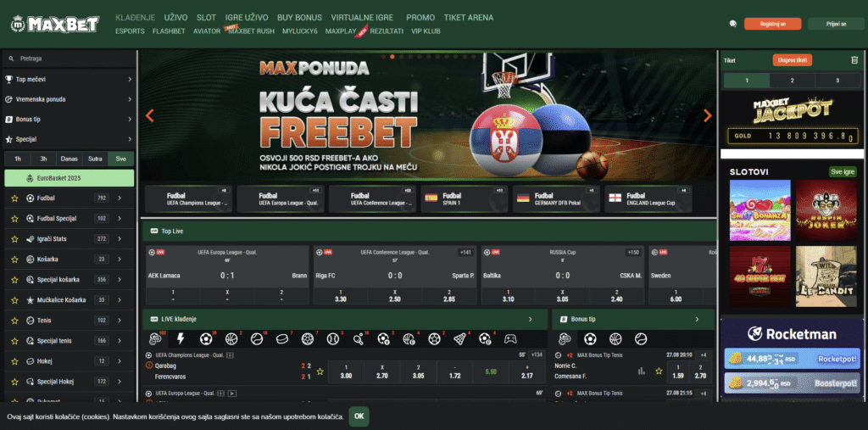Click the MaxBet logo
The image size is (868, 430).
(x=55, y=24)
